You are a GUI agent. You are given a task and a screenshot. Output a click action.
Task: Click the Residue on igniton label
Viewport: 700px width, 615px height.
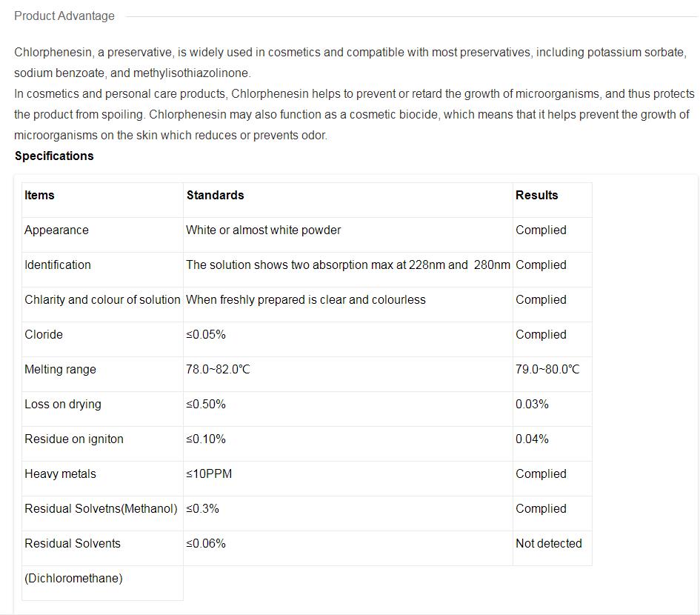click(74, 439)
